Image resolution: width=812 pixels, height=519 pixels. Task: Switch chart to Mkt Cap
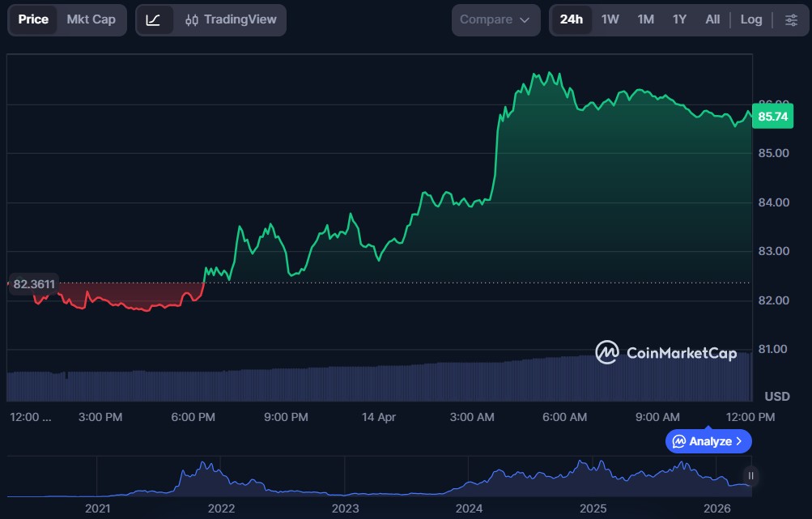tap(91, 19)
